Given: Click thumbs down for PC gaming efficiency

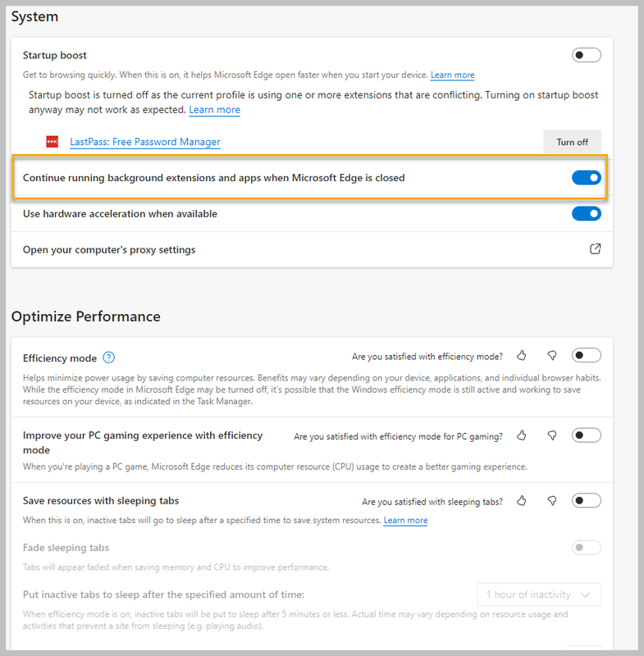Looking at the screenshot, I should point(552,435).
